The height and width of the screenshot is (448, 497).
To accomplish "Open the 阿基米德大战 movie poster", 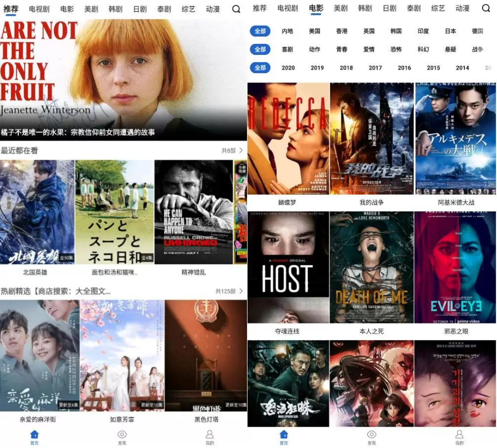I will point(456,138).
